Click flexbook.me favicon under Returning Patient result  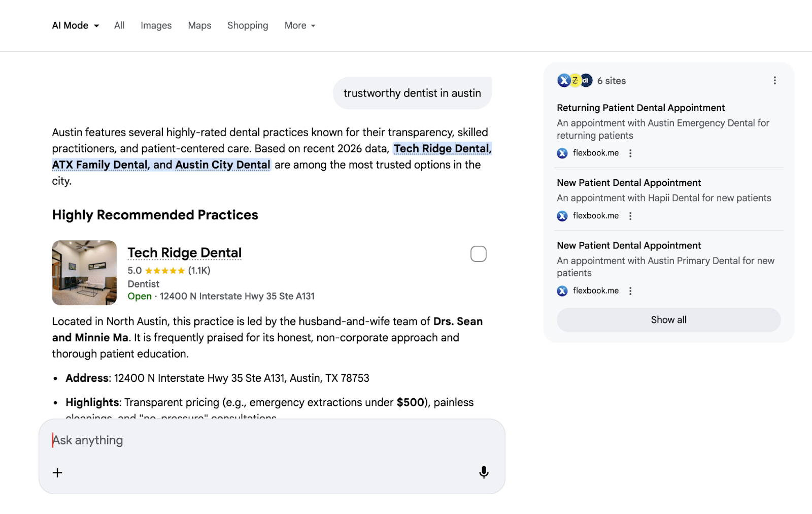tap(562, 153)
